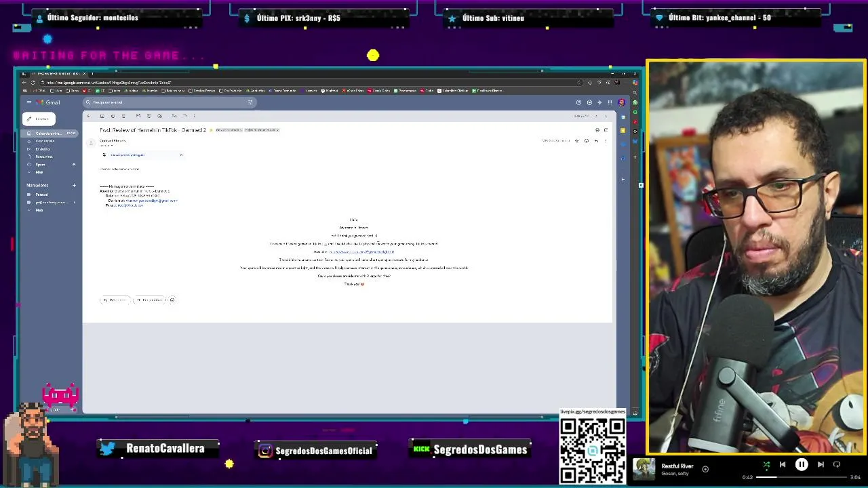
Task: Dismiss the translate message banner
Action: [x=181, y=155]
